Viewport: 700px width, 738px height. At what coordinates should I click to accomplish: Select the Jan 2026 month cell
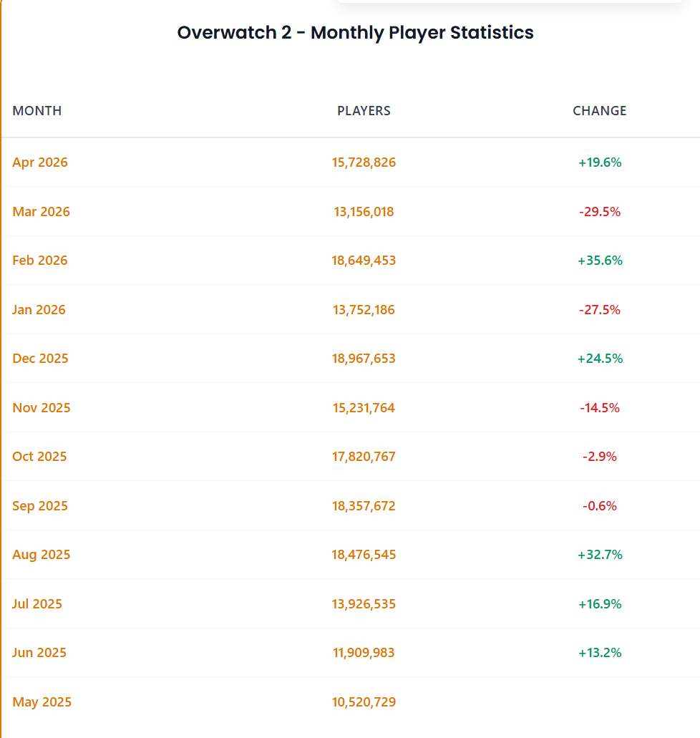[x=39, y=310]
